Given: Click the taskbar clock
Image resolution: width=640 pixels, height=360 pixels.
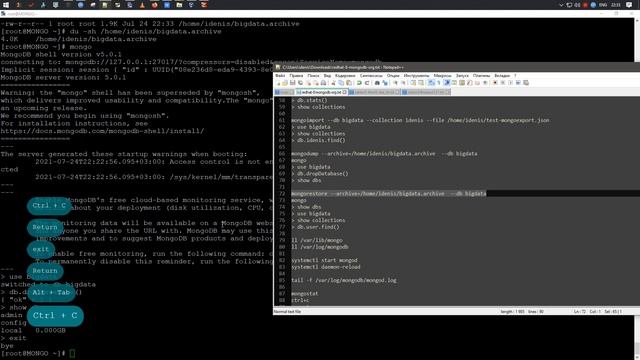Looking at the screenshot, I should (x=616, y=5).
